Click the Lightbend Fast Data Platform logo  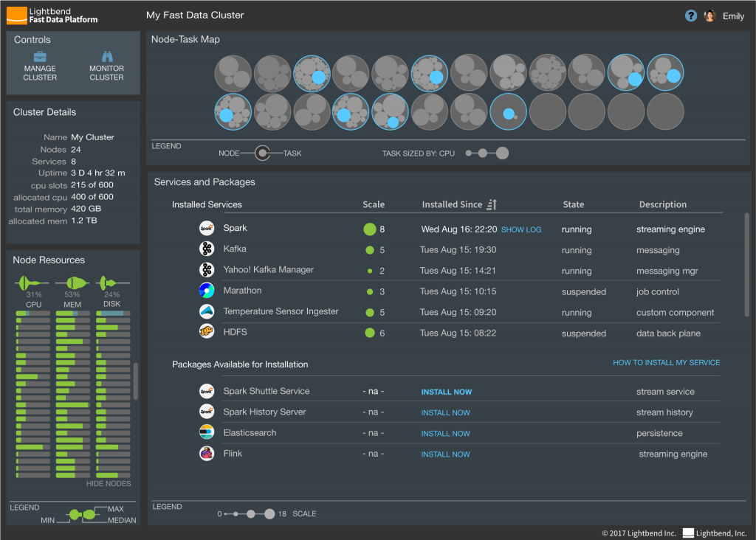click(52, 15)
